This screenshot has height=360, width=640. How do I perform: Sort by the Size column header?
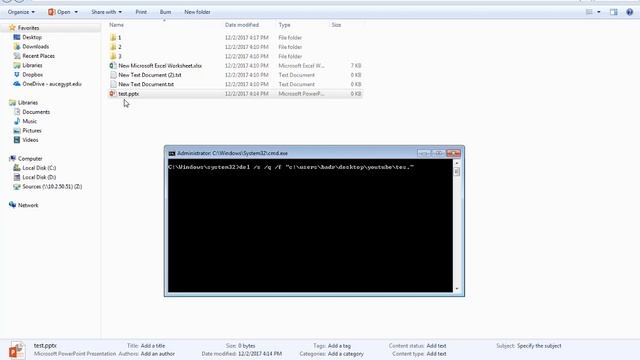[336, 25]
